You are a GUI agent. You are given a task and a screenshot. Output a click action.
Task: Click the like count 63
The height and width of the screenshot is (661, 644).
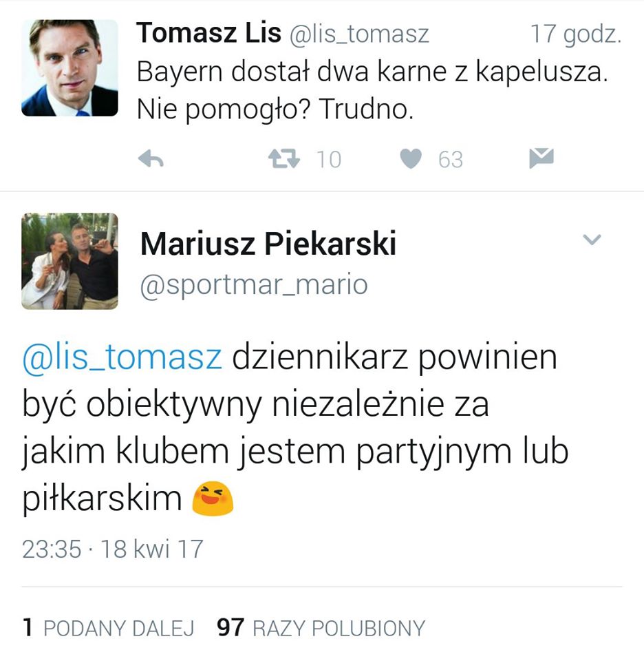[451, 160]
